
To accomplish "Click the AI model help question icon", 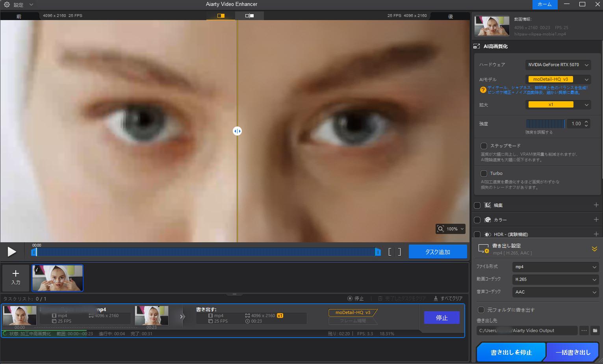I will [x=483, y=90].
